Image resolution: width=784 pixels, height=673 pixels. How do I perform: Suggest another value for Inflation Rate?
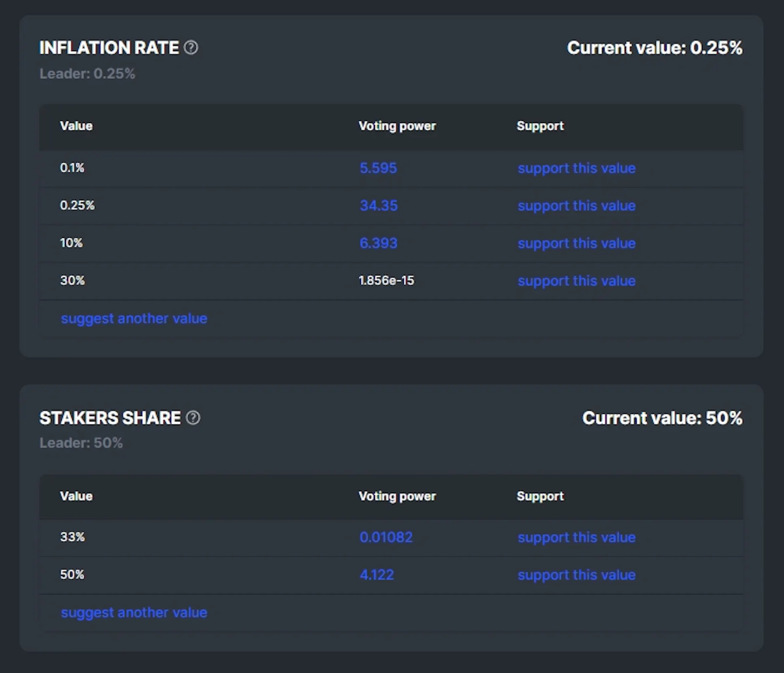(x=134, y=319)
